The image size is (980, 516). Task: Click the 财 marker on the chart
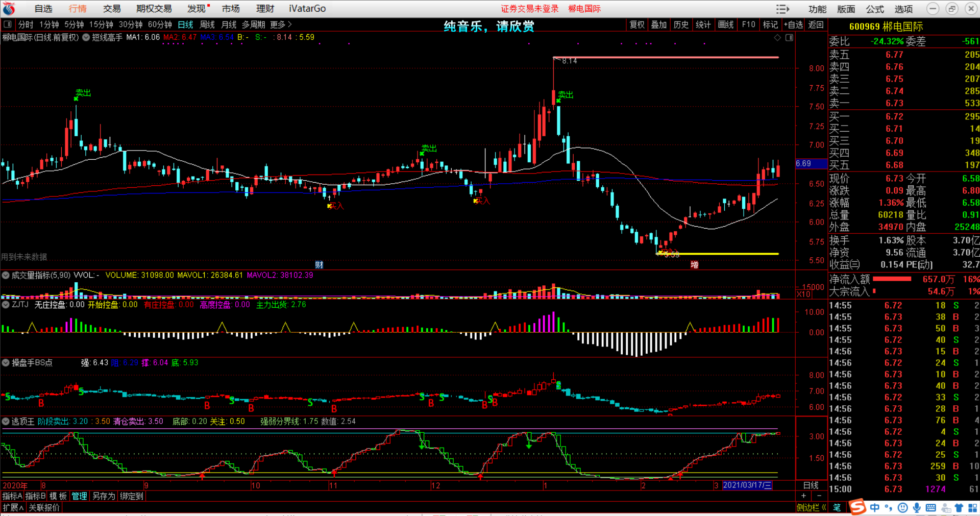pos(319,264)
